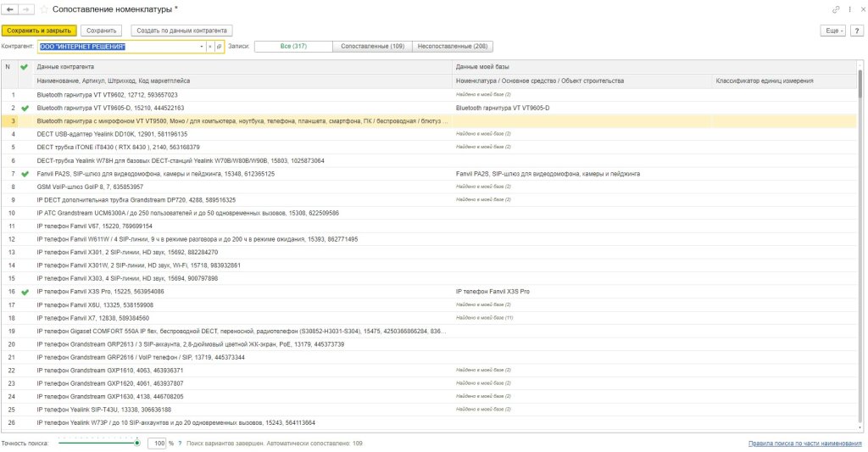868x452 pixels.
Task: Toggle the match checkmark for Fanvil X3S Pro row
Action: point(25,292)
